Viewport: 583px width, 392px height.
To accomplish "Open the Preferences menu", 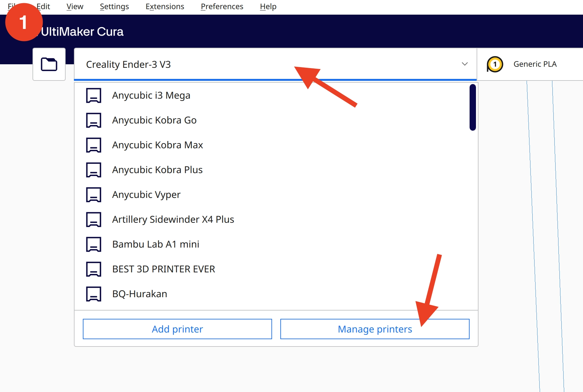I will [x=222, y=6].
